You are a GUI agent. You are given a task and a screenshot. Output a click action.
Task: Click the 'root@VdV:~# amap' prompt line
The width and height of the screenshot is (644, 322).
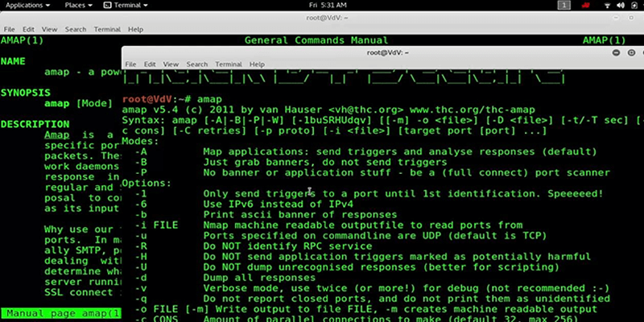pos(171,99)
